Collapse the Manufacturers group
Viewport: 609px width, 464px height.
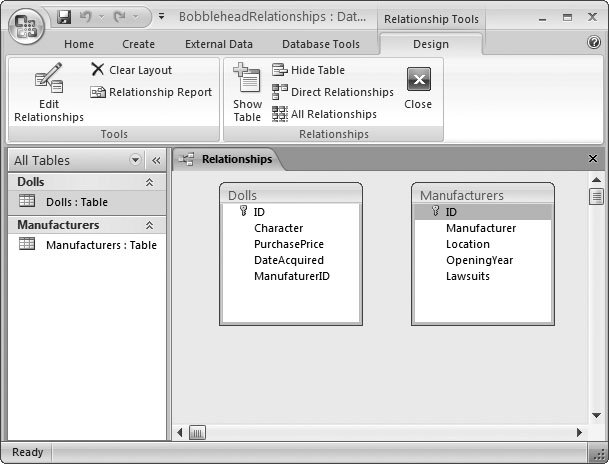tap(150, 226)
